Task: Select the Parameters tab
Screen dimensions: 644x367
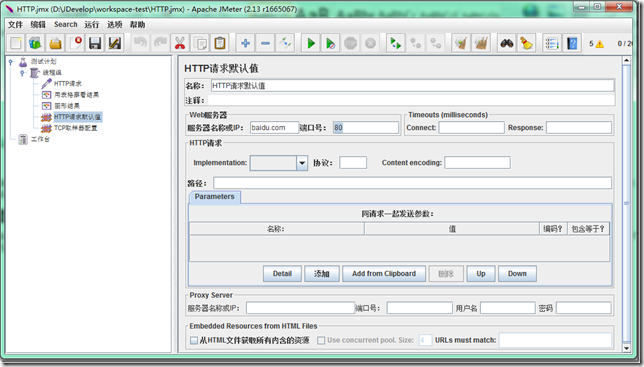Action: 214,197
